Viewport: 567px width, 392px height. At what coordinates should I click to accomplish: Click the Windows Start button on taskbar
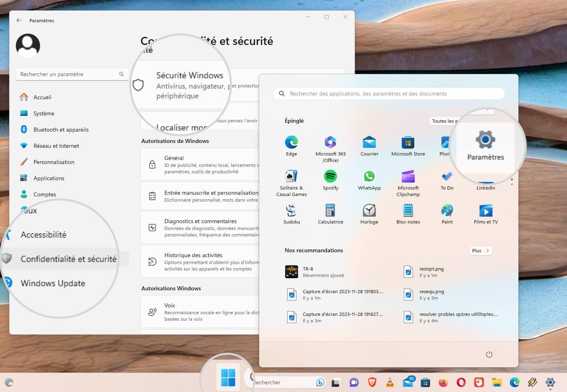tap(228, 378)
